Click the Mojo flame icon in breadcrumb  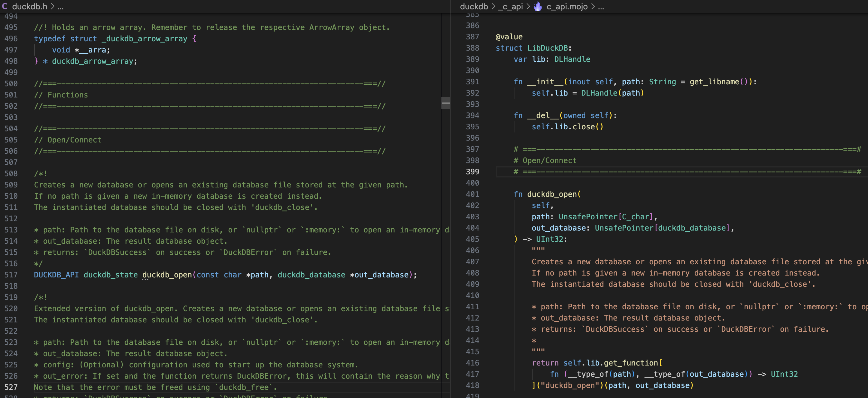(x=538, y=6)
